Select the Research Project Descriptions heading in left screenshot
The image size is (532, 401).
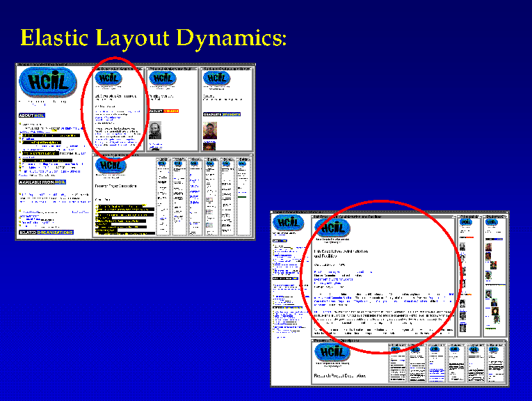click(116, 186)
